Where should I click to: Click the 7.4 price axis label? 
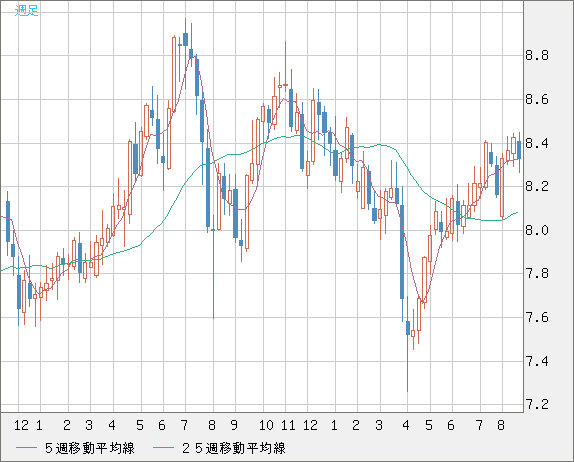(x=537, y=361)
